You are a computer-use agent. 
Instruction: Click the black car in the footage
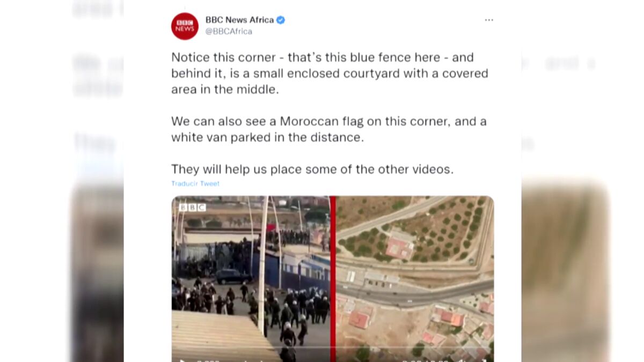tap(233, 276)
